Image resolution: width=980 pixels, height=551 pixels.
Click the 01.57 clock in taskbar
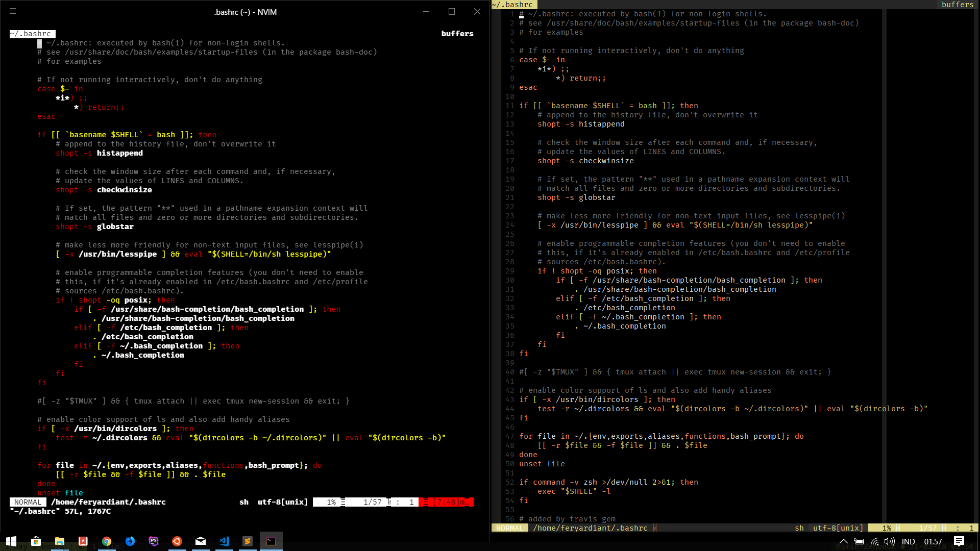[933, 542]
